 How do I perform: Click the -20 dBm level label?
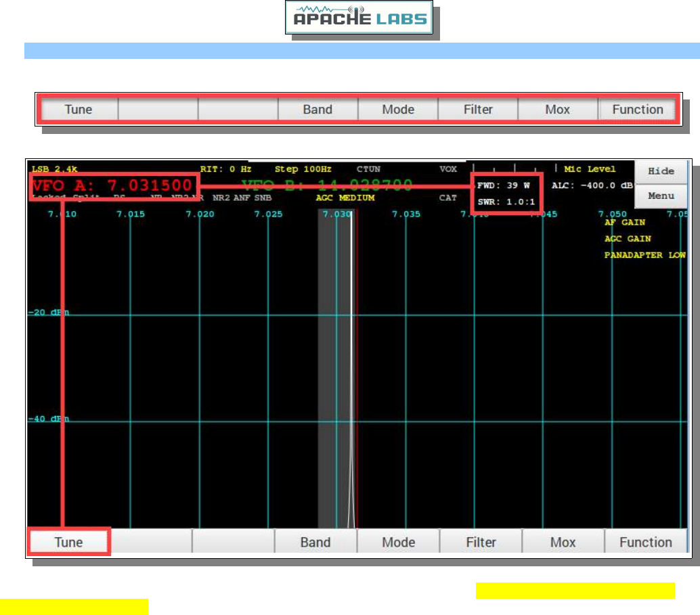[48, 312]
